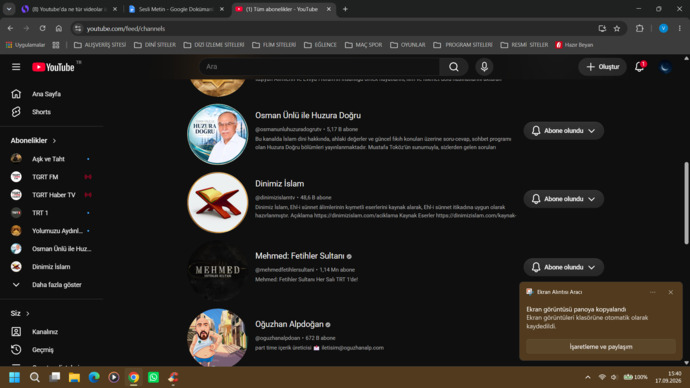Open browser home page button
Screen dimensions: 690x388
pos(59,28)
